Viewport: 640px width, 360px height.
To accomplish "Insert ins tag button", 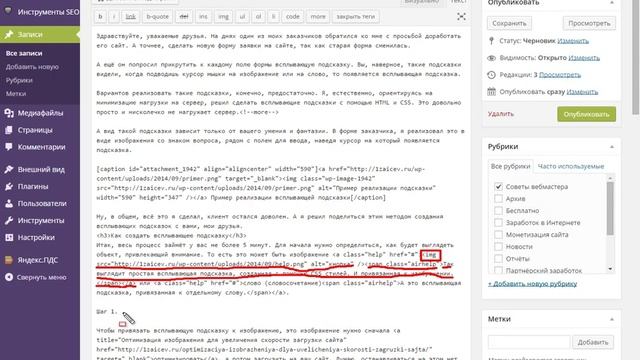I will (203, 17).
